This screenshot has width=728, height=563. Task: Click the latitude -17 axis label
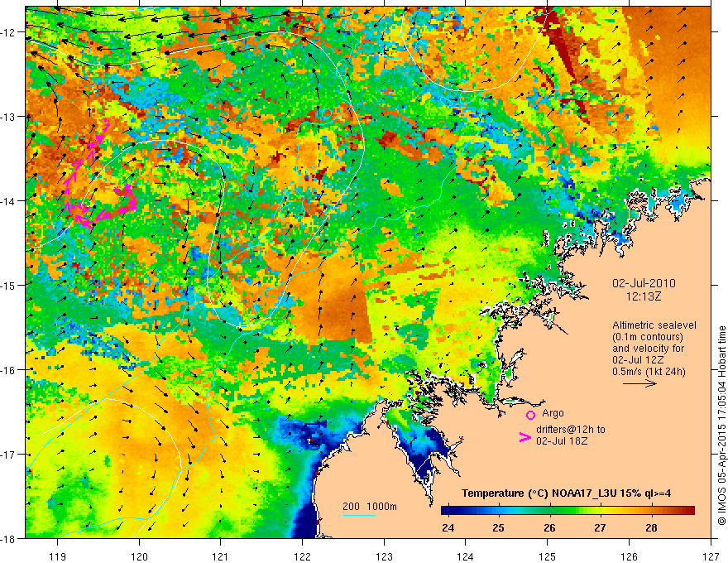click(9, 455)
